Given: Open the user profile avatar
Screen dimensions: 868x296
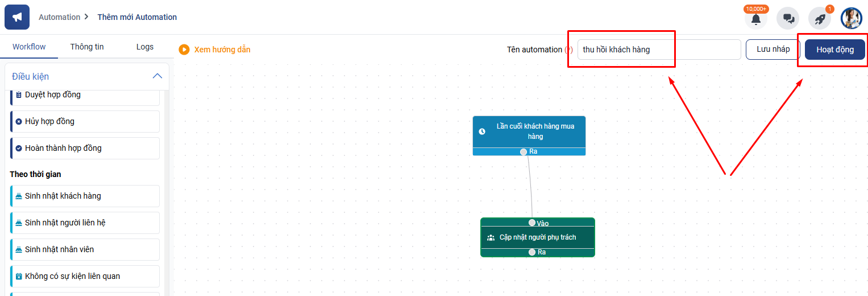Looking at the screenshot, I should coord(851,18).
